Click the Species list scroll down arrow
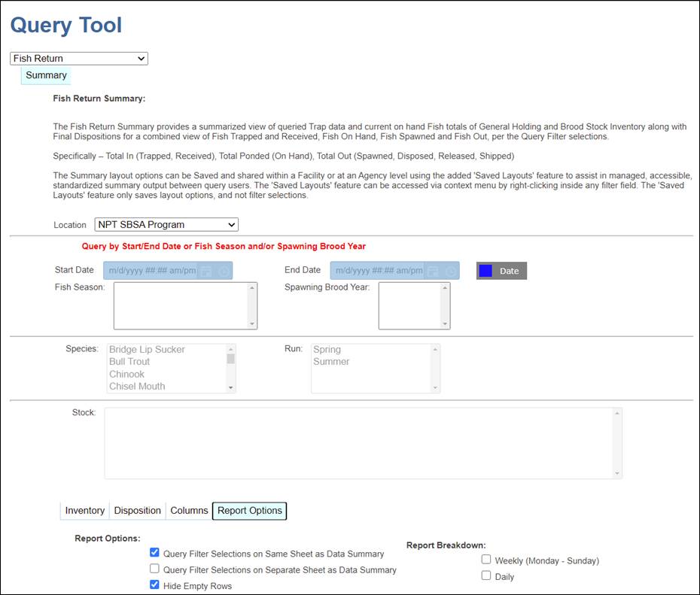This screenshot has width=700, height=595. pos(231,387)
